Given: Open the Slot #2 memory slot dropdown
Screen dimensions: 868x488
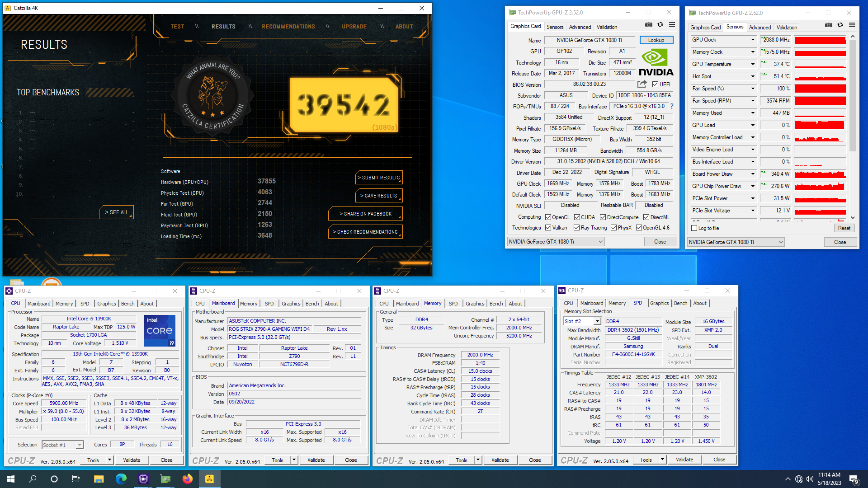Looking at the screenshot, I should pyautogui.click(x=597, y=321).
